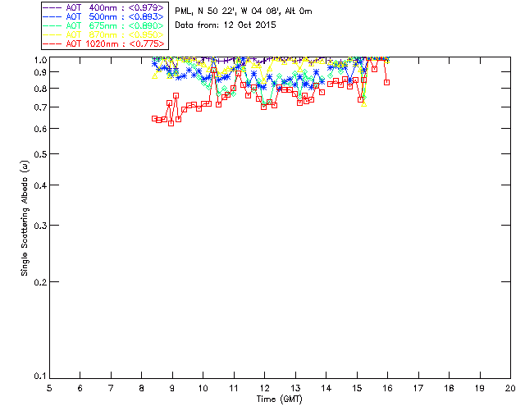
Task: Click the x-axis label 14
Action: (x=326, y=388)
